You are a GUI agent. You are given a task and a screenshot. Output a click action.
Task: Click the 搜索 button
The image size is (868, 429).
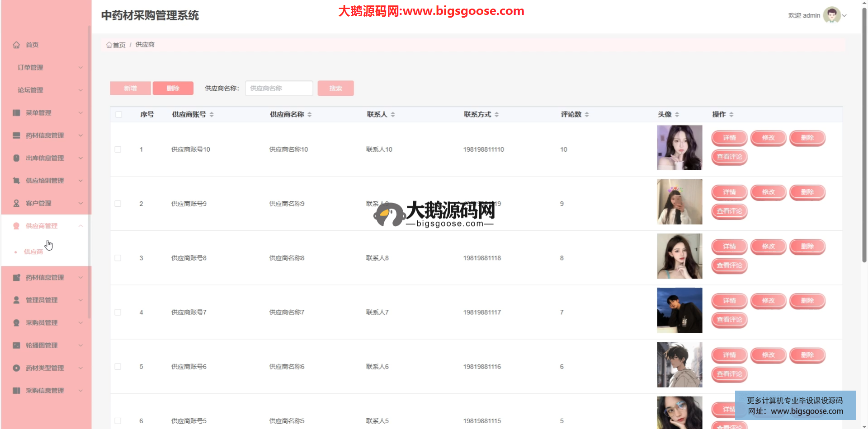coord(335,89)
